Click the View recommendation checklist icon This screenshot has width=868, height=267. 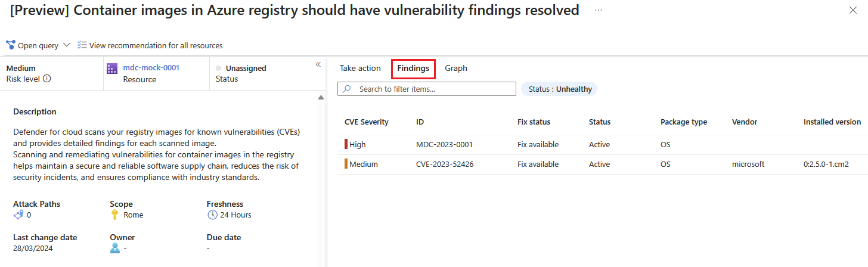[x=82, y=45]
